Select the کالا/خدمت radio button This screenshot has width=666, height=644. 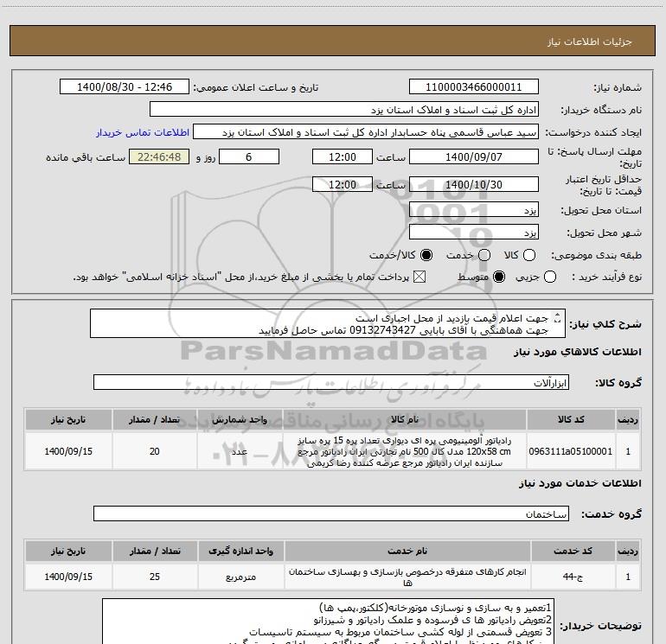426,255
